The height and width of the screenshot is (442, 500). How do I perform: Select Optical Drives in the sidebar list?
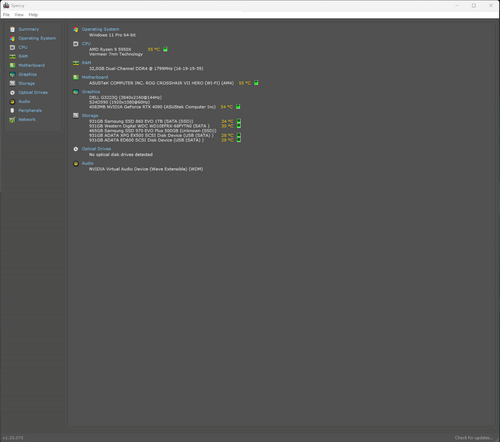[x=33, y=92]
